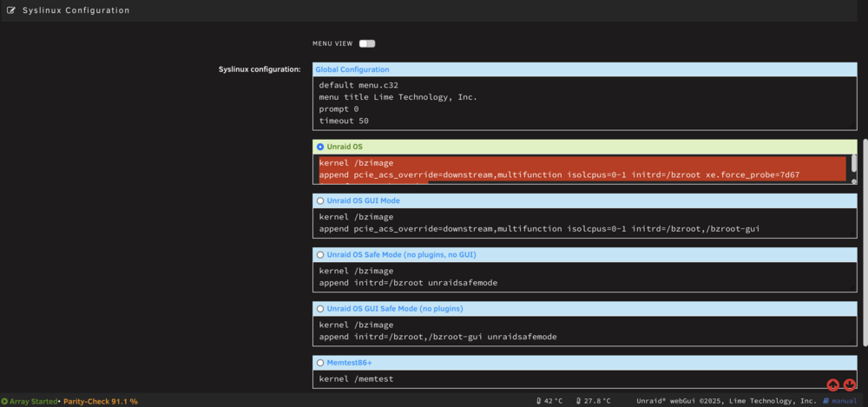Click the 'Syslinux Configuration' section title
Image resolution: width=868 pixels, height=407 pixels.
[x=76, y=10]
